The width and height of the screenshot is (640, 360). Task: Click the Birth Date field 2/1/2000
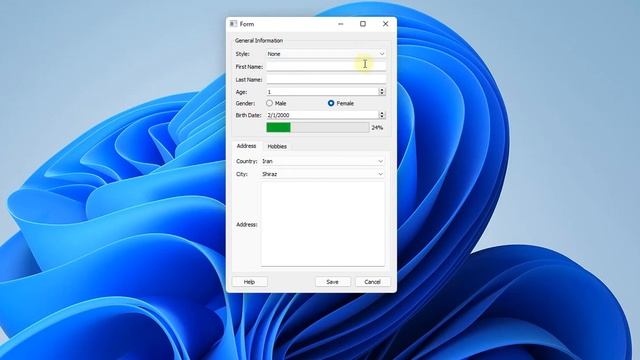tap(322, 115)
